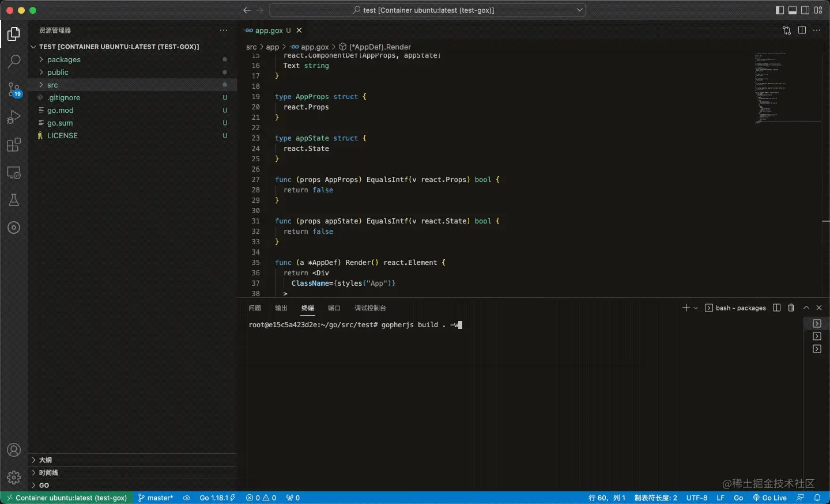Open the Search view in activity bar
This screenshot has height=504, width=830.
pos(14,61)
